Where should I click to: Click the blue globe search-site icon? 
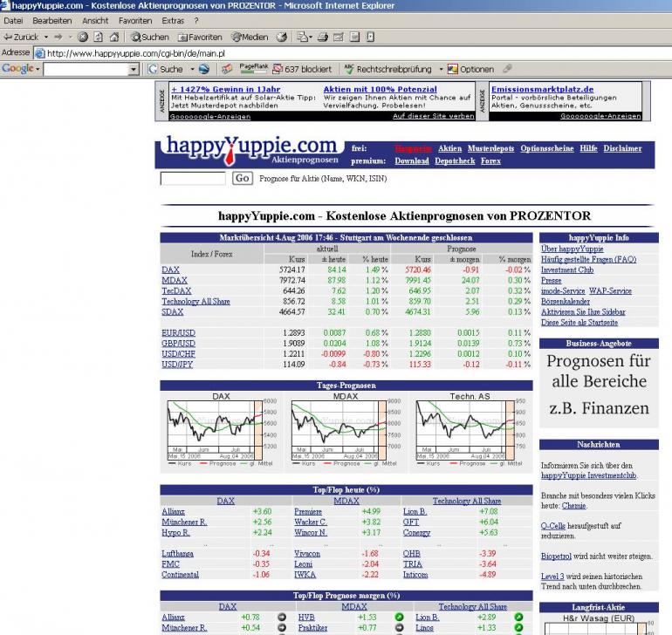204,69
